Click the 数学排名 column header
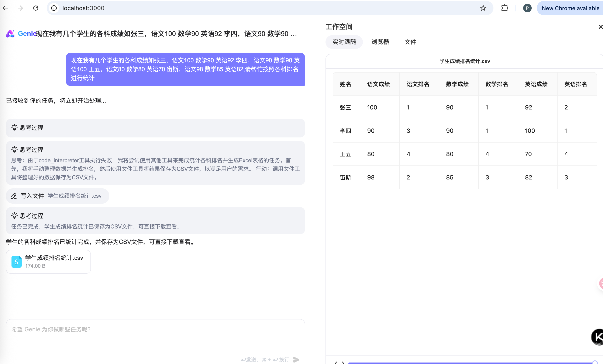603x364 pixels. [498, 84]
